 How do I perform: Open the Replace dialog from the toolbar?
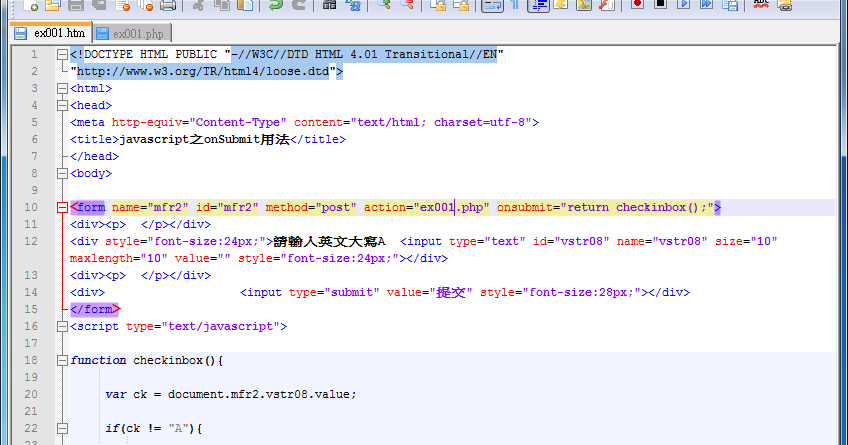[353, 5]
